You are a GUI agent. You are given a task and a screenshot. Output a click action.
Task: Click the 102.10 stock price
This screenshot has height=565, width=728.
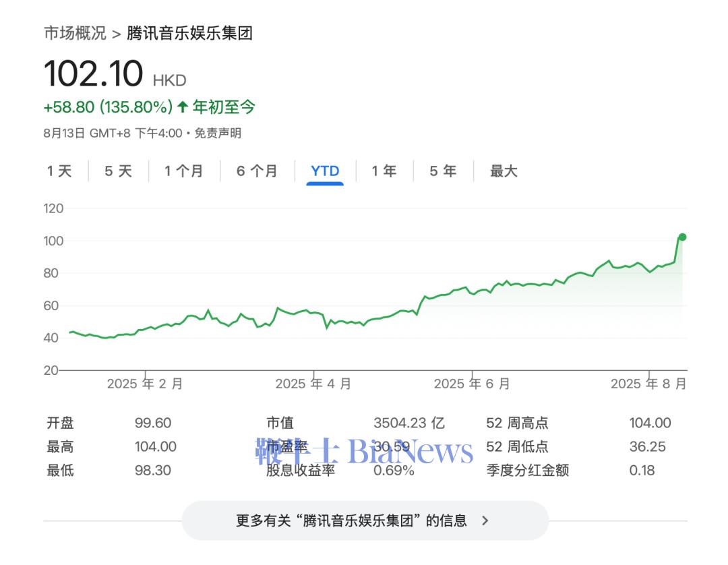tap(93, 73)
